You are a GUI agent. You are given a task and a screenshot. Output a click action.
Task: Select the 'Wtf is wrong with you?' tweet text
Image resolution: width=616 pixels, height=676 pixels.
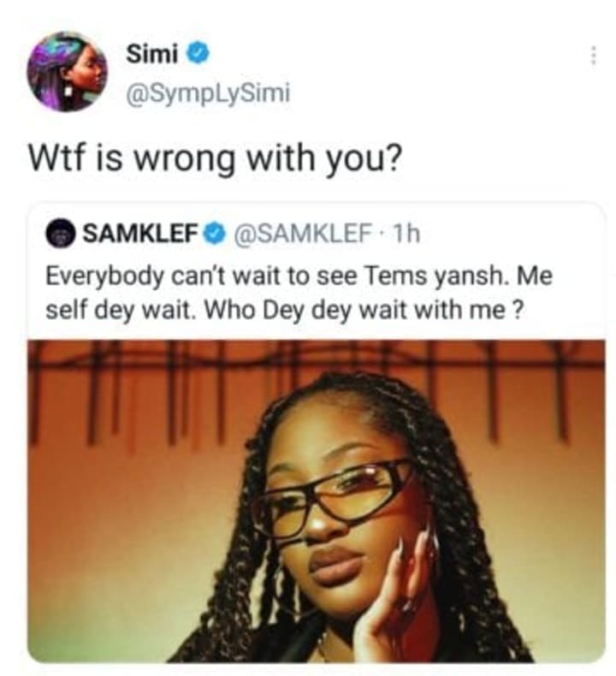(215, 158)
